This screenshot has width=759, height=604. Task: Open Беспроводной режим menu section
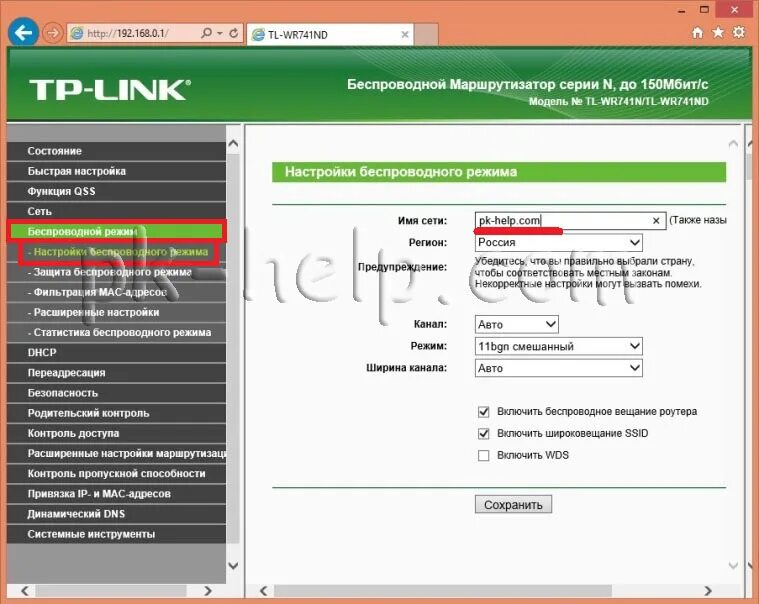point(116,231)
